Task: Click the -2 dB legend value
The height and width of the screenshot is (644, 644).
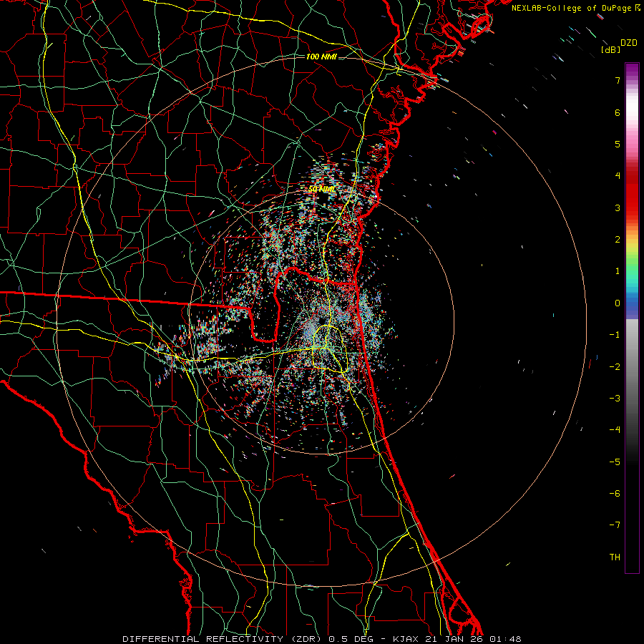Action: click(615, 367)
